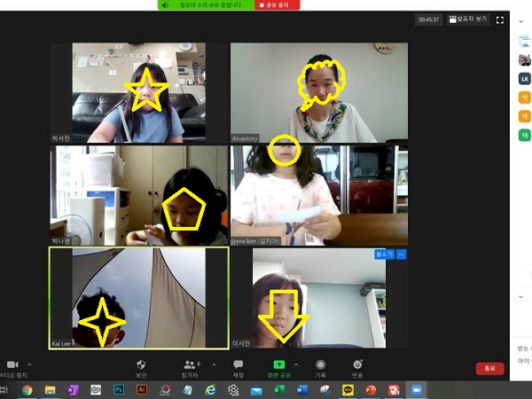This screenshot has height=399, width=532.
Task: Click the first orange 박 avatar
Action: [x=525, y=98]
